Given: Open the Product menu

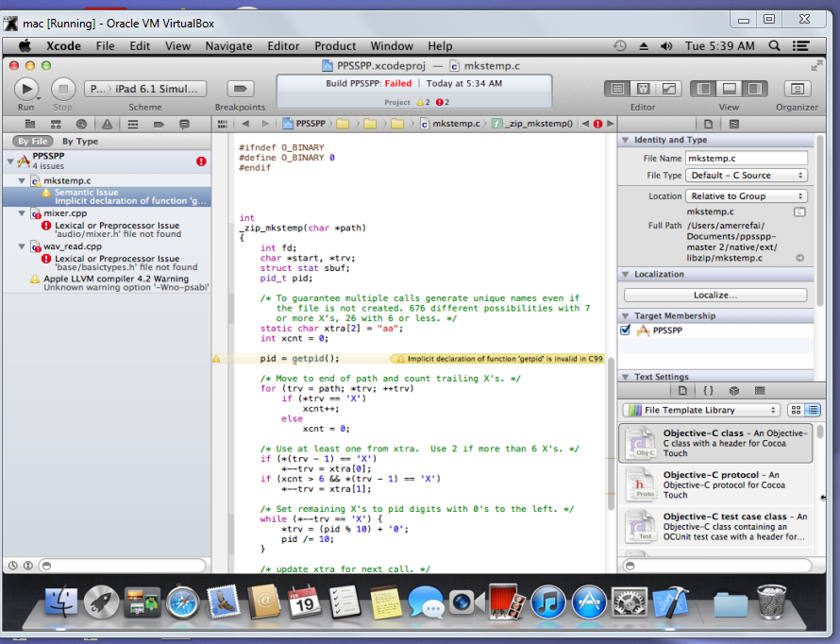Looking at the screenshot, I should (x=335, y=45).
